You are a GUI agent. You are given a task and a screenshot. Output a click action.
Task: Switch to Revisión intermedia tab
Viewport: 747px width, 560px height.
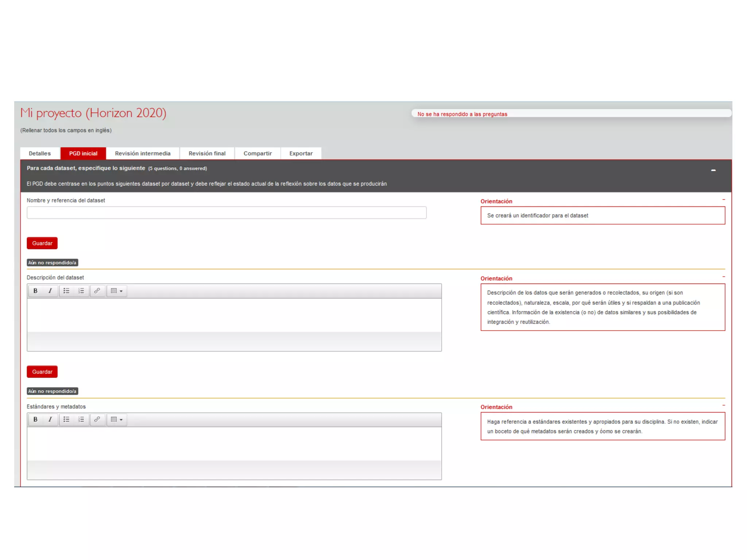pyautogui.click(x=143, y=153)
